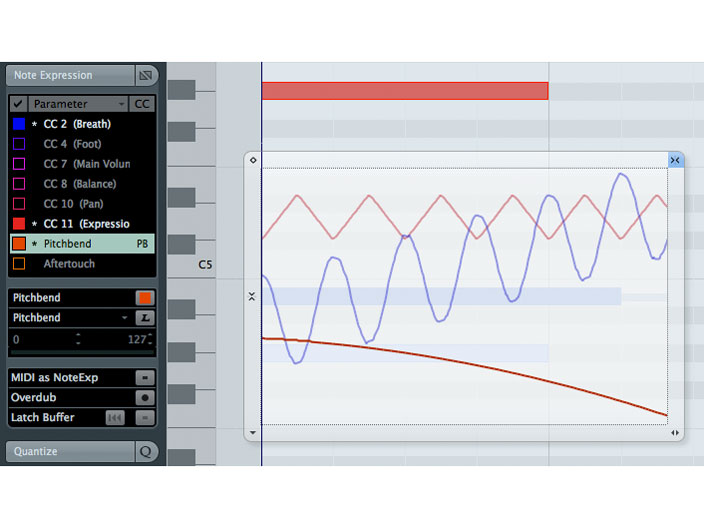The image size is (704, 528).
Task: Open the Quantize section Q icon
Action: point(145,451)
